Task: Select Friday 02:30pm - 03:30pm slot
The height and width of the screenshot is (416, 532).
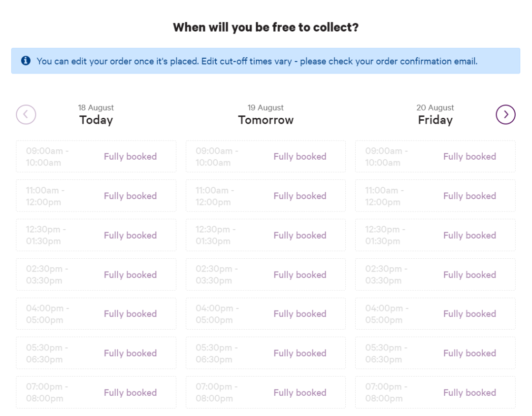Action: [x=435, y=275]
